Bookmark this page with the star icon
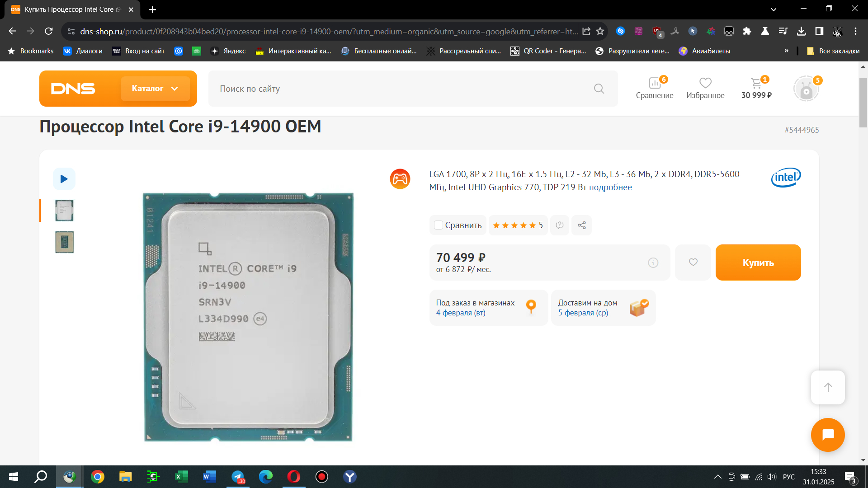Screen dimensions: 868x488 click(x=600, y=31)
